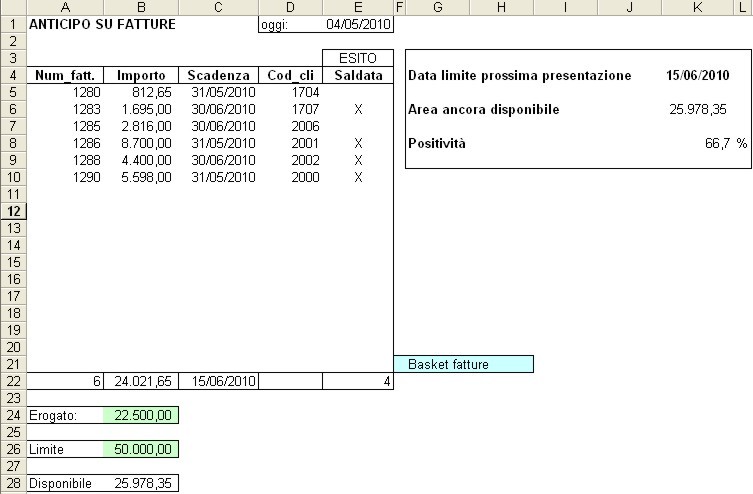The width and height of the screenshot is (753, 494).
Task: Click the total Importo 24.021,65
Action: [x=141, y=381]
